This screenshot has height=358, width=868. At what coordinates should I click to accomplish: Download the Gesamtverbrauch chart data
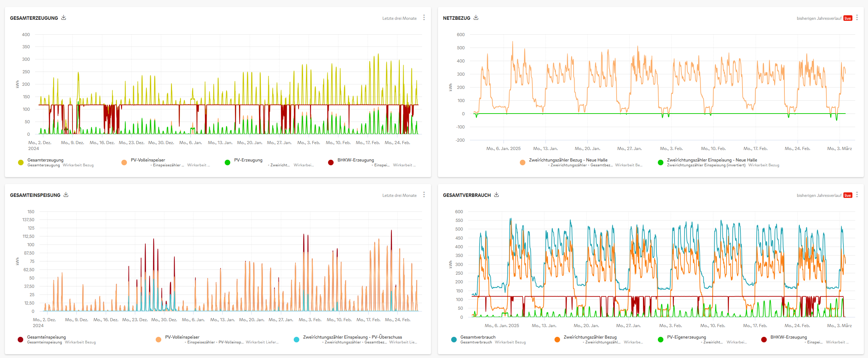coord(496,195)
